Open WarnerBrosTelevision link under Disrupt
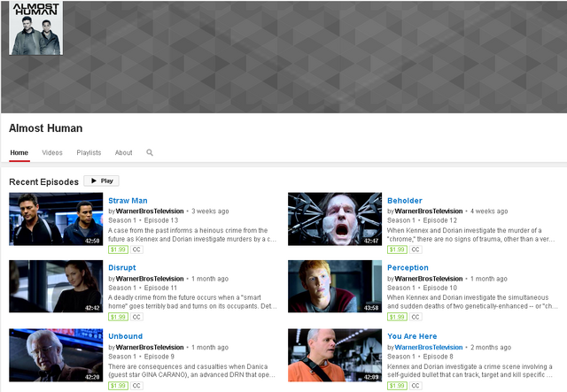The image size is (567, 392). [x=150, y=279]
